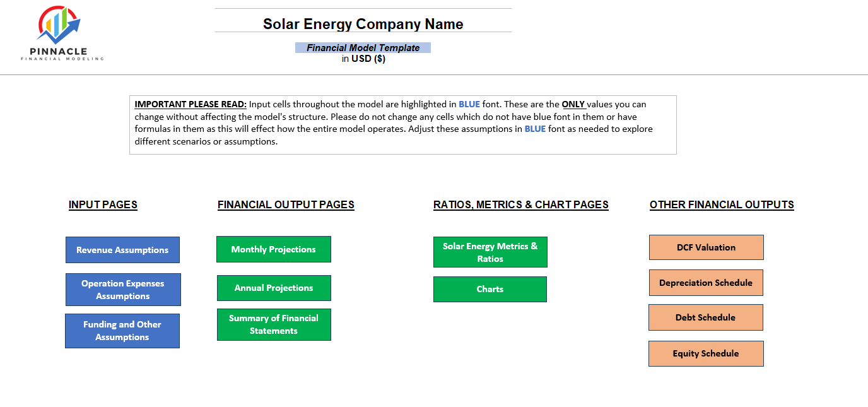
Task: Click the INPUT PAGES heading
Action: click(x=103, y=204)
